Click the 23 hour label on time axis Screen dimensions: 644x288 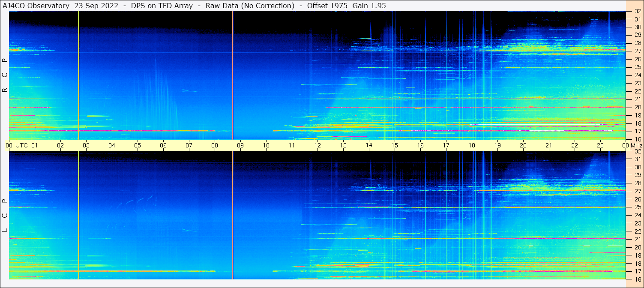600,145
